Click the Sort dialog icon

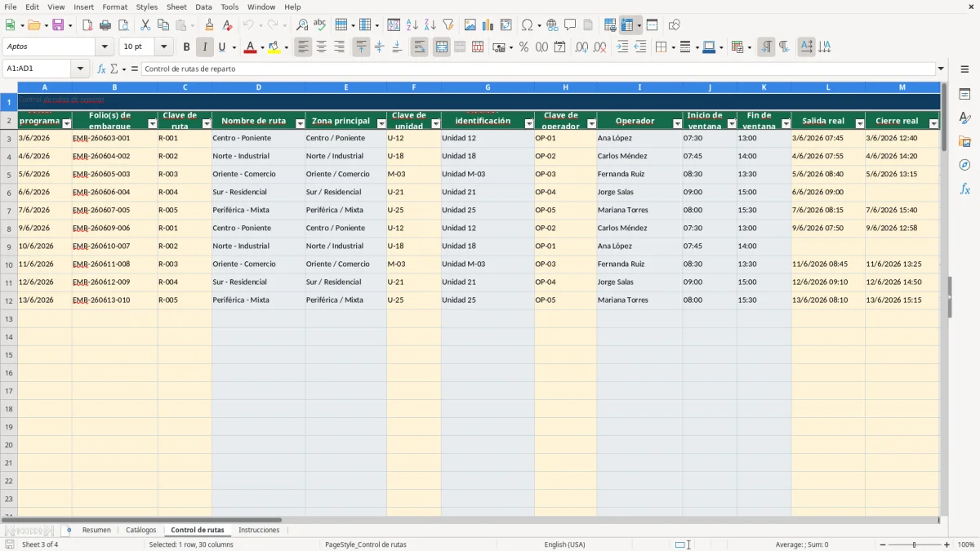[394, 25]
